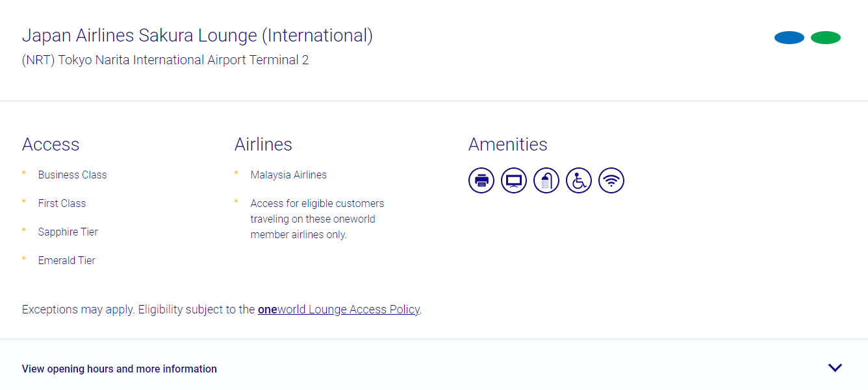The width and height of the screenshot is (868, 390).
Task: Click the Amenities section heading
Action: tap(507, 145)
